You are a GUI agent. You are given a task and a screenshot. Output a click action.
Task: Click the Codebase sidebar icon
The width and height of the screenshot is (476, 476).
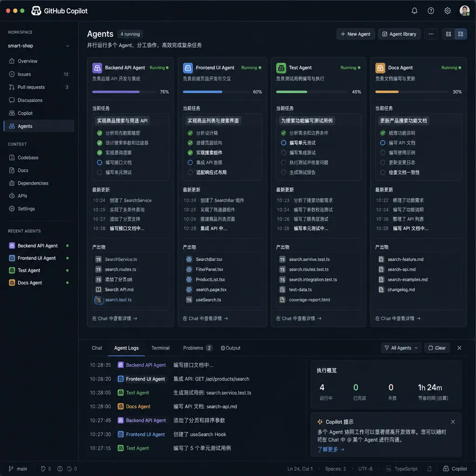[x=12, y=158]
